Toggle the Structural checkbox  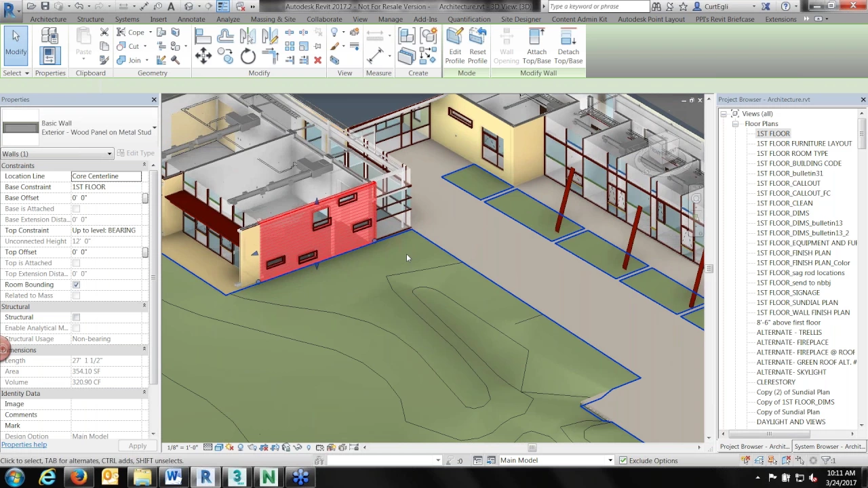tap(76, 317)
